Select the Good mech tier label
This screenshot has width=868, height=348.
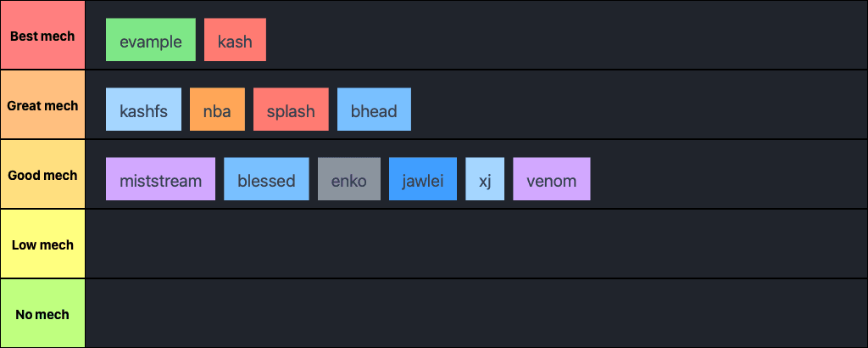coord(42,175)
